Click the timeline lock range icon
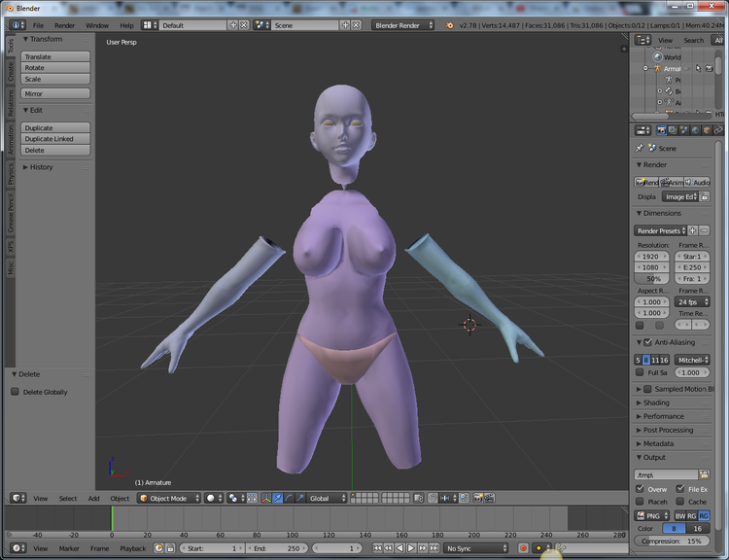Screen dimensions: 729x560 coord(171,548)
